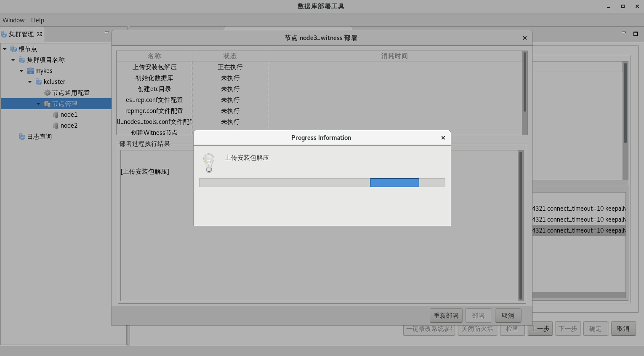The width and height of the screenshot is (644, 356).
Task: Click the 检查 check button
Action: click(512, 329)
